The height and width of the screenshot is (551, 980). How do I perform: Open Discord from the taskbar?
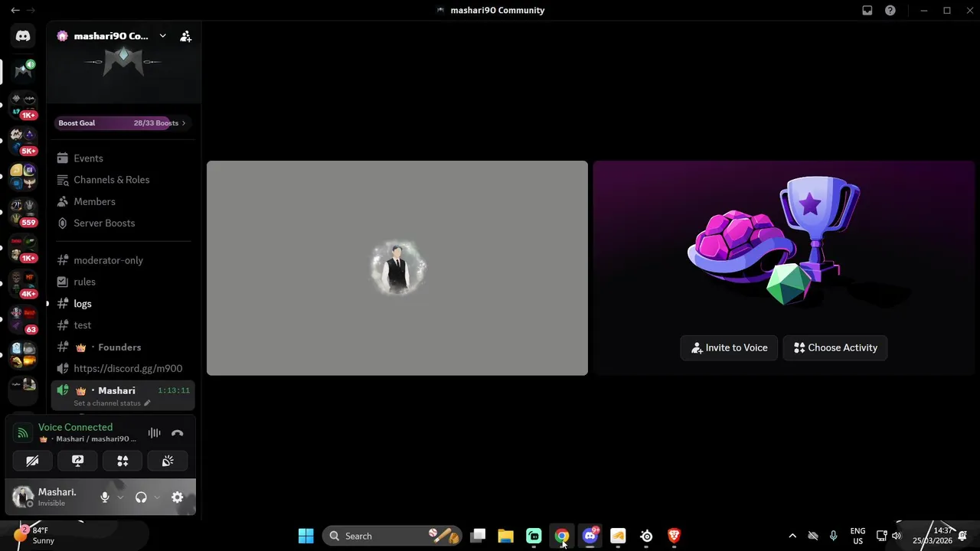click(590, 536)
